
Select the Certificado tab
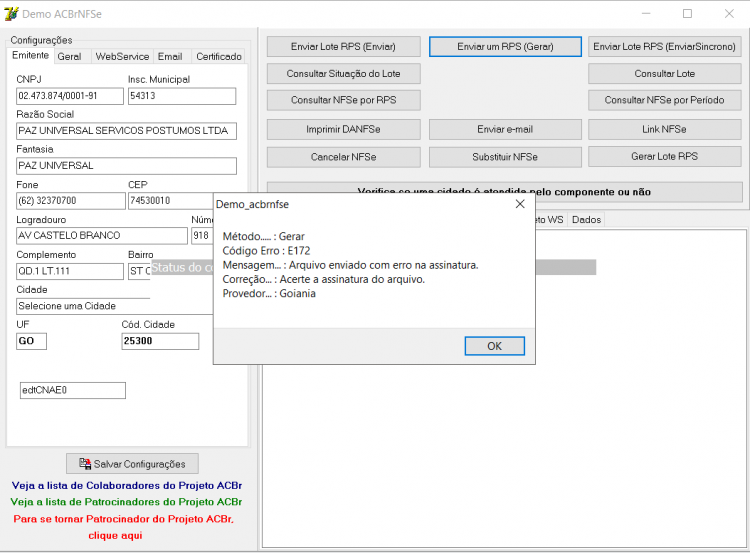click(x=219, y=56)
